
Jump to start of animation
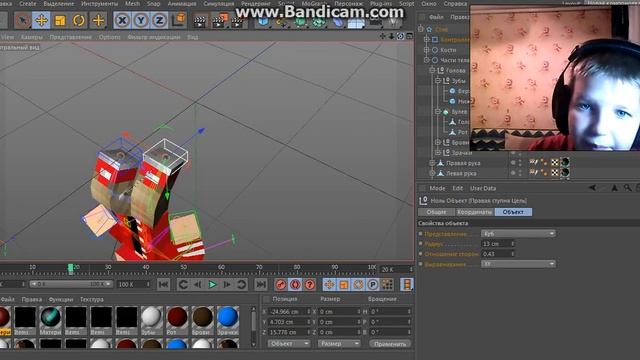pyautogui.click(x=163, y=284)
